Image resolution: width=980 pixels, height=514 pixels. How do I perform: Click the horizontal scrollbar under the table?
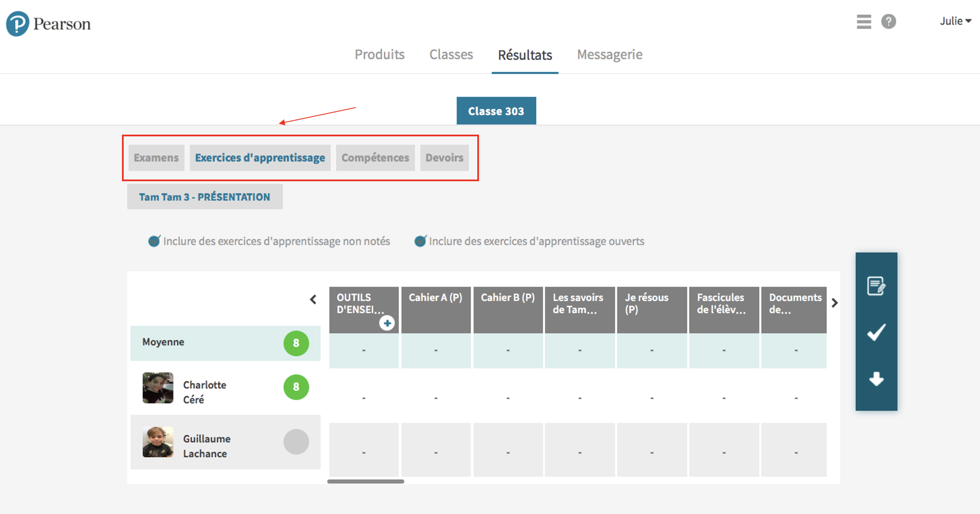[365, 481]
